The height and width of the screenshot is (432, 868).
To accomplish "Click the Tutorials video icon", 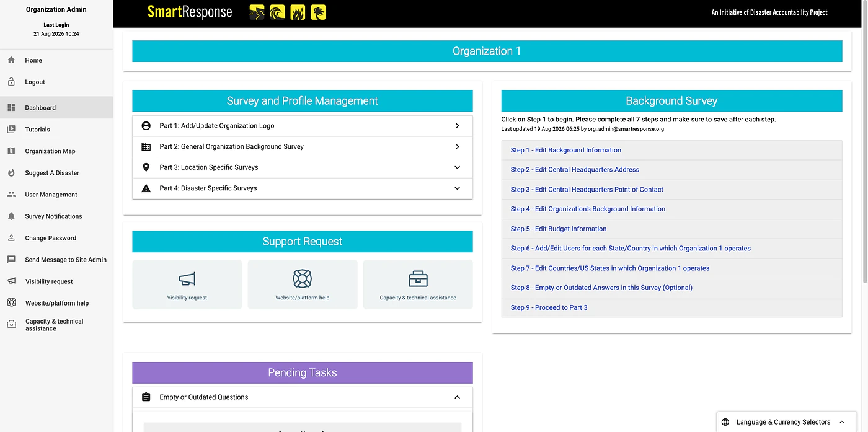I will point(11,130).
